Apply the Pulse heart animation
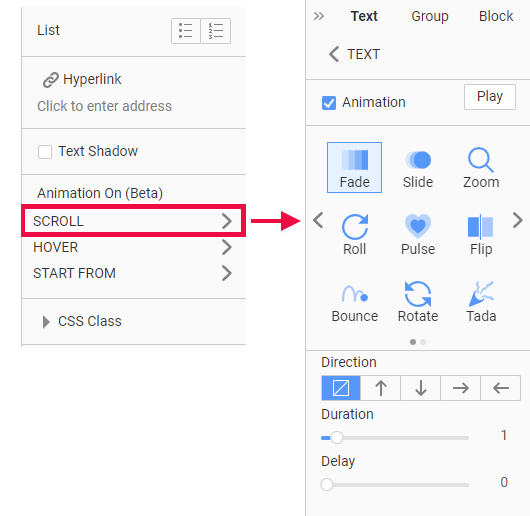The height and width of the screenshot is (516, 530). [x=418, y=235]
